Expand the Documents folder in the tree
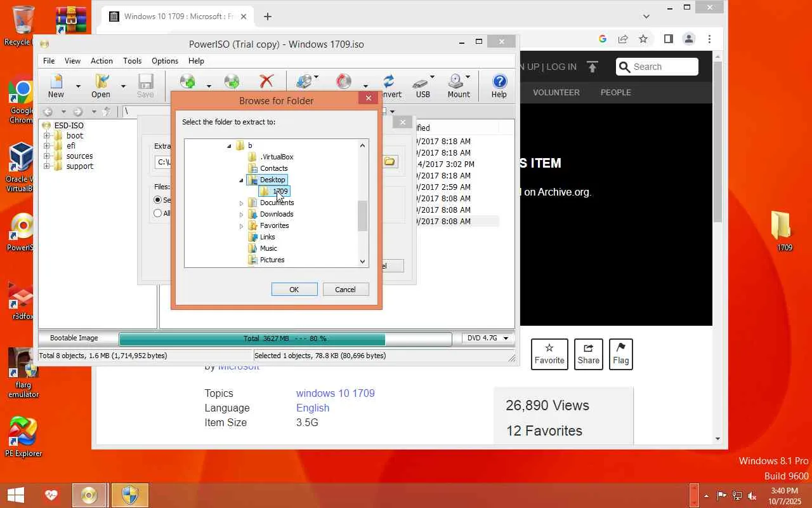Screen dimensions: 812x508 pyautogui.click(x=241, y=203)
